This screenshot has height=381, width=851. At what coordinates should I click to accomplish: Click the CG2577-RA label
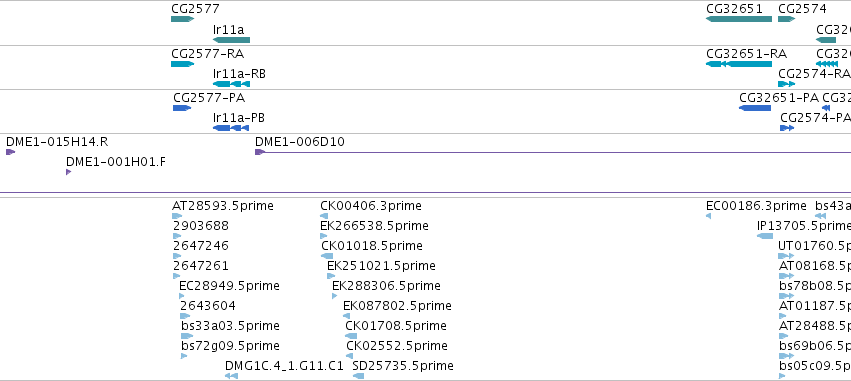207,54
